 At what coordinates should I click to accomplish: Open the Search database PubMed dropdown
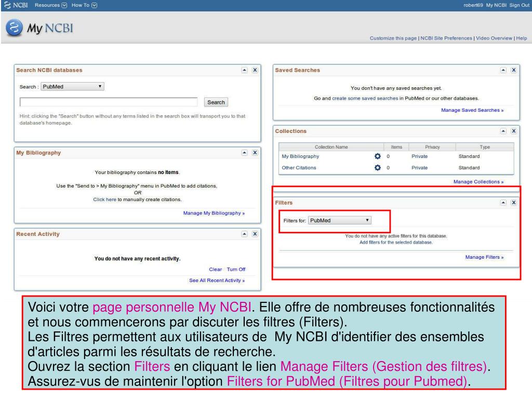coord(72,87)
